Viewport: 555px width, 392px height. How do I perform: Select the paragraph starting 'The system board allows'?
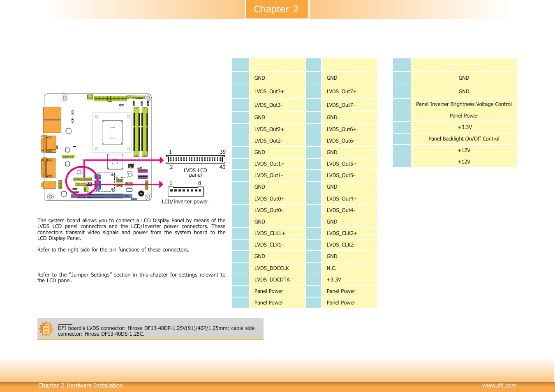coord(132,229)
